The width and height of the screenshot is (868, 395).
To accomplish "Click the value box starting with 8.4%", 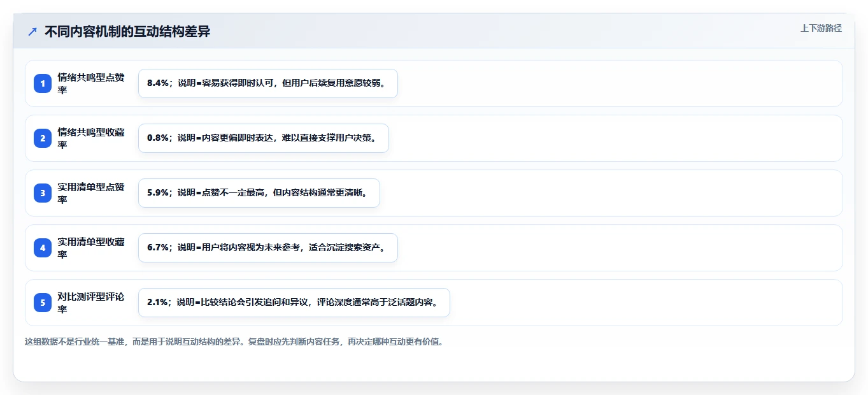I will click(x=268, y=83).
